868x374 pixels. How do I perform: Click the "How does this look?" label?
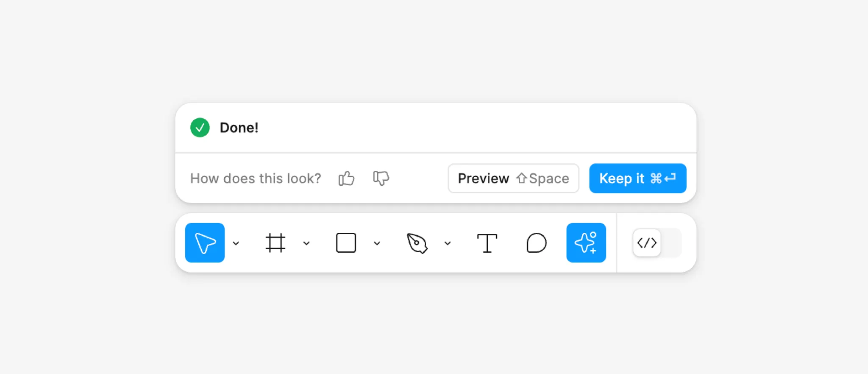256,179
